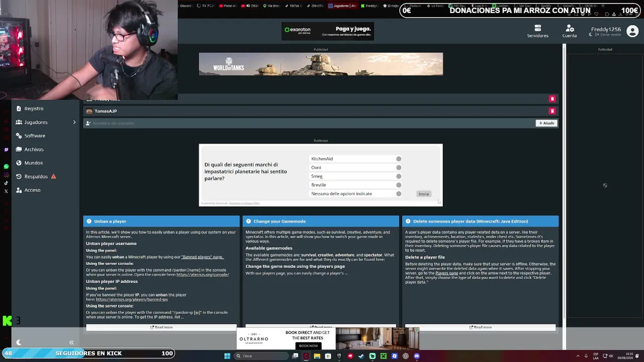The height and width of the screenshot is (362, 644).
Task: Open X (Twitter) from the browser sidebar
Action: point(6,191)
